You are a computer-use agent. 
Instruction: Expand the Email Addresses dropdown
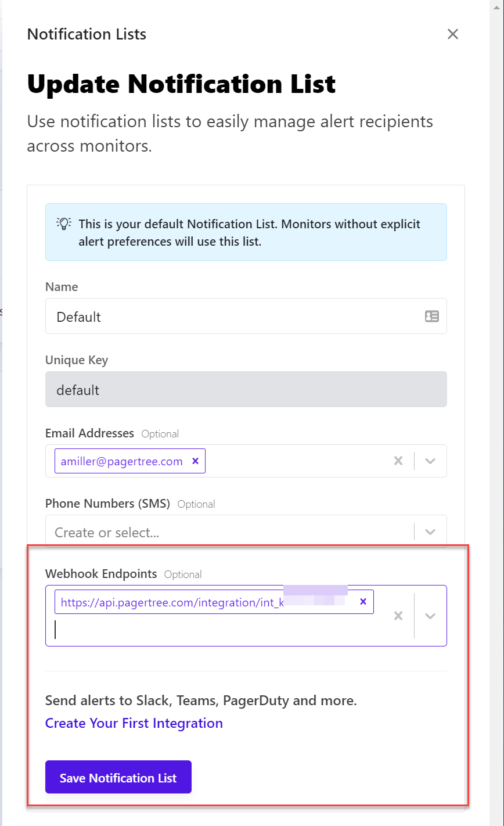[x=430, y=461]
